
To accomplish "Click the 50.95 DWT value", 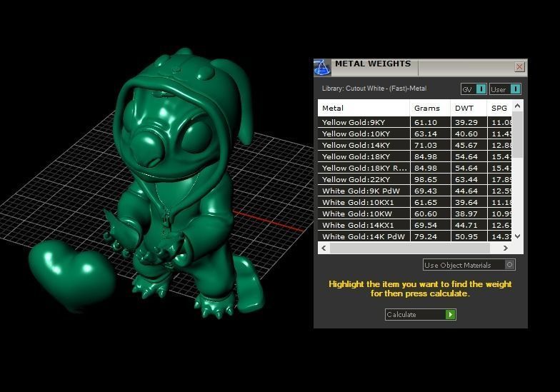I will [x=466, y=237].
